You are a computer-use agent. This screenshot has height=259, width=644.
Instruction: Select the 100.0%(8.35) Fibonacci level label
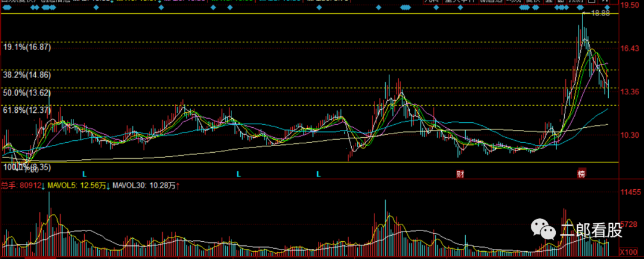(x=27, y=167)
